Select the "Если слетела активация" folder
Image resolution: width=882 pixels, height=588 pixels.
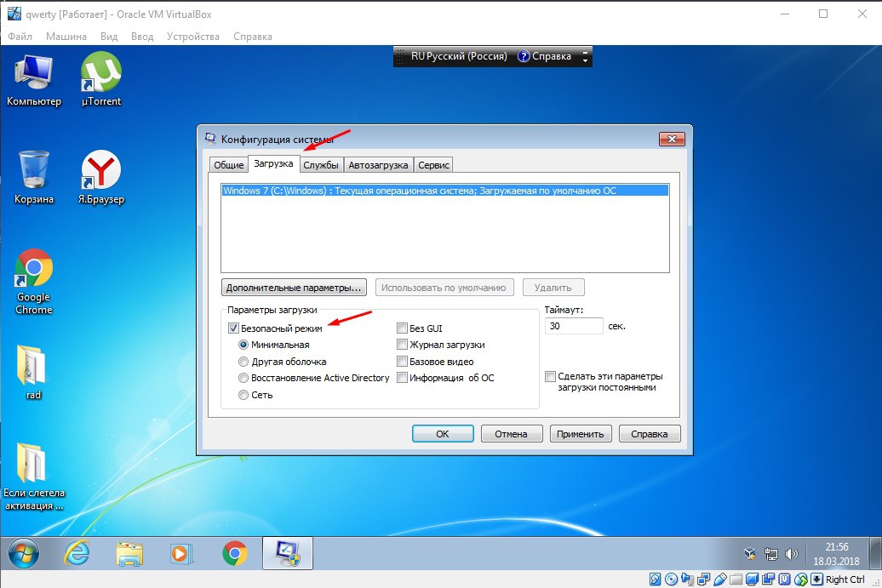(34, 477)
